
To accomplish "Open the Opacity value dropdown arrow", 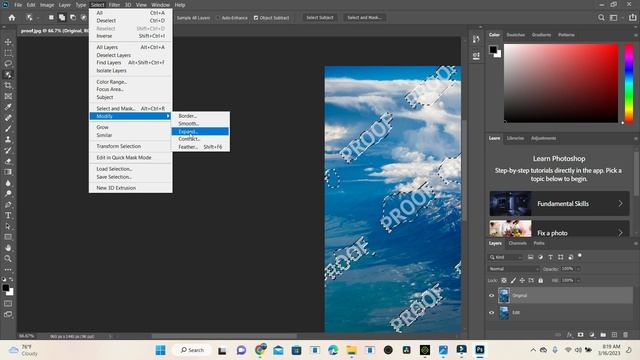I will (578, 269).
